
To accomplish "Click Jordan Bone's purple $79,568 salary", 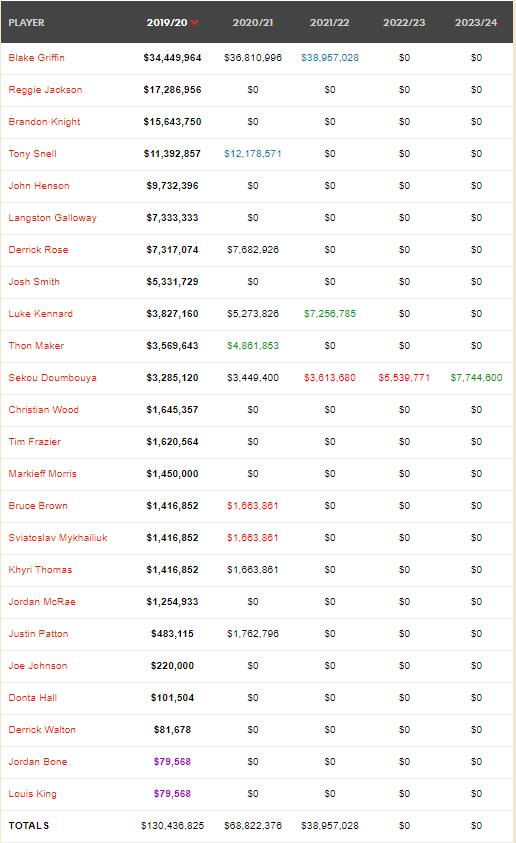I will pos(172,761).
